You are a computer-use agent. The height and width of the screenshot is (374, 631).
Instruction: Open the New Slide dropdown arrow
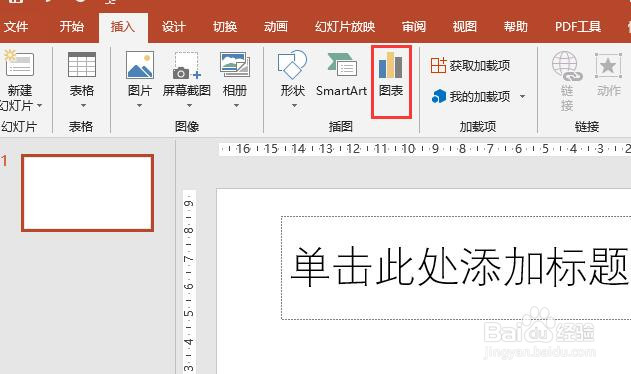[x=39, y=105]
